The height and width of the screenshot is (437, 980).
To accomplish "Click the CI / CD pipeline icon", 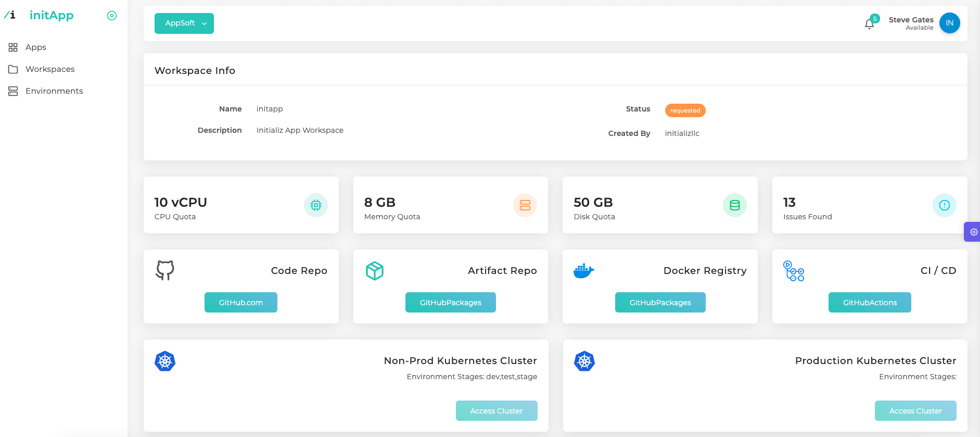I will tap(794, 271).
